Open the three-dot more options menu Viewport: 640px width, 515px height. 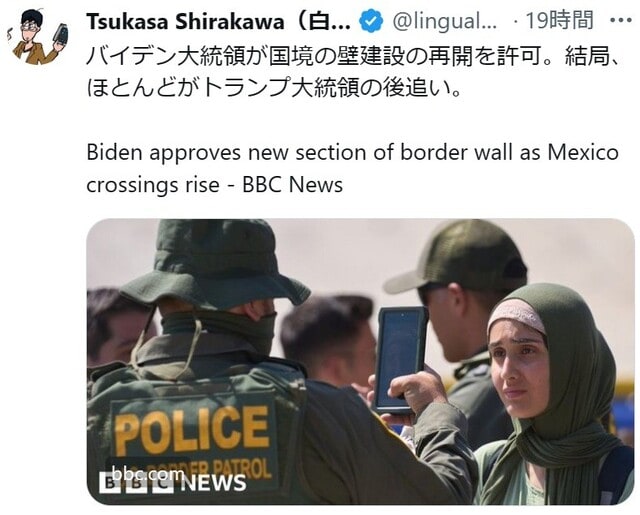click(x=620, y=20)
